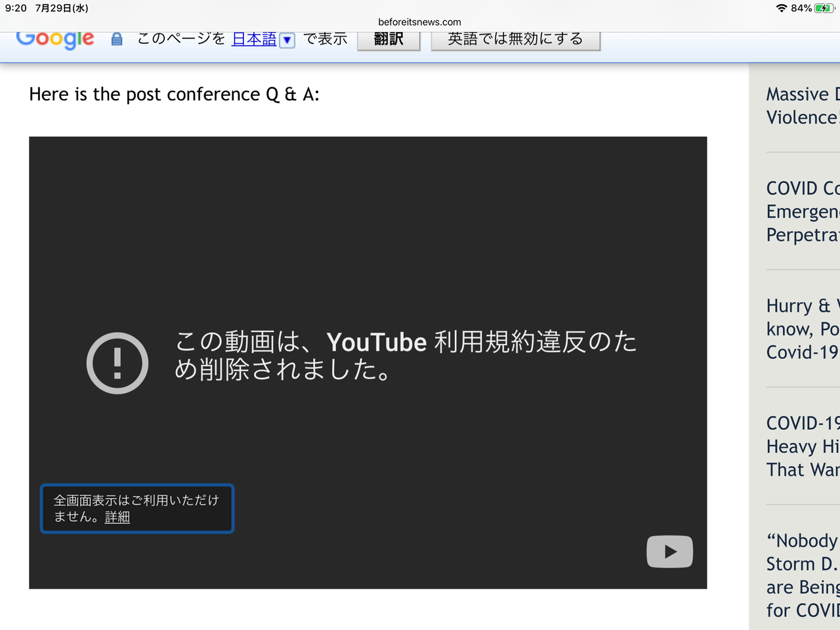The width and height of the screenshot is (840, 630).
Task: Click the 翻訳 translate button
Action: pyautogui.click(x=388, y=39)
